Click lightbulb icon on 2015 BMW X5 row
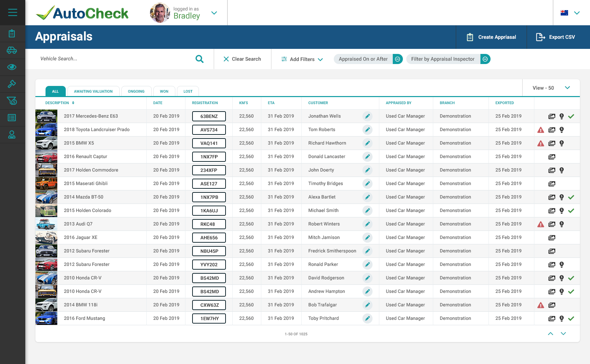This screenshot has width=590, height=364. [x=562, y=143]
